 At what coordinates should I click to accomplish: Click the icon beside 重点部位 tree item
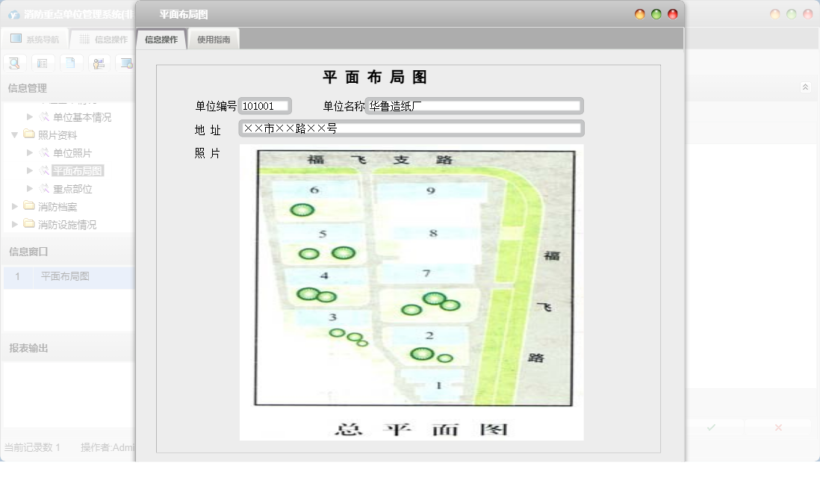point(43,188)
